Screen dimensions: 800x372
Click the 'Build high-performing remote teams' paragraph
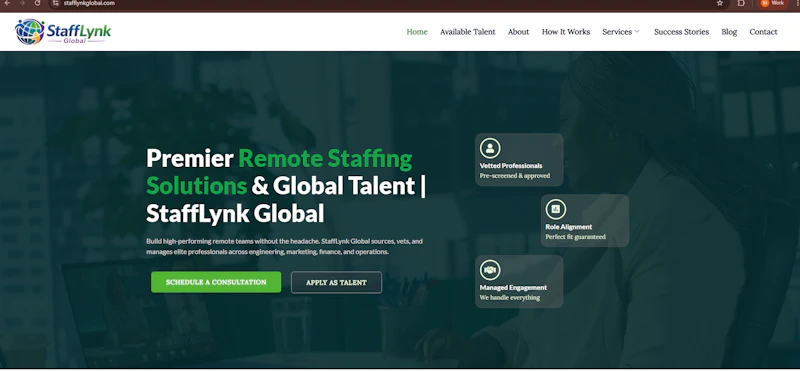pyautogui.click(x=284, y=246)
